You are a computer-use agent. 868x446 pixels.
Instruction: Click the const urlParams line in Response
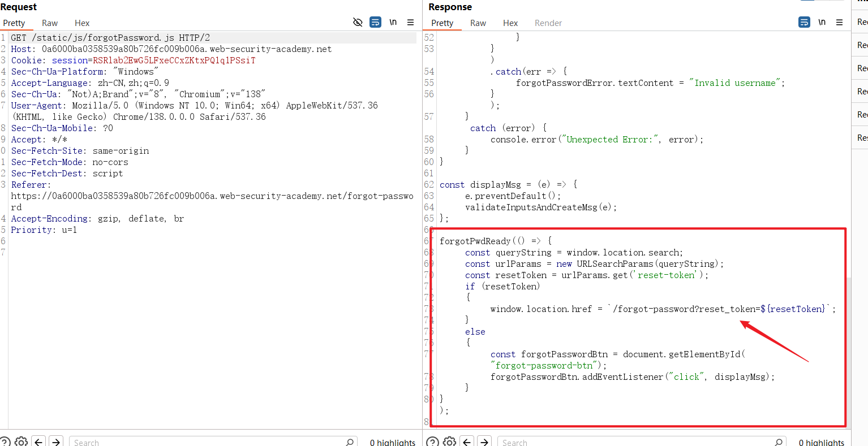pos(594,264)
